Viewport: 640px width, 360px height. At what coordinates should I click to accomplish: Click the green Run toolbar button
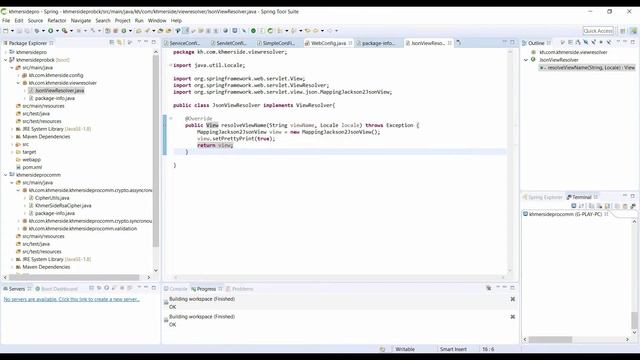click(51, 31)
